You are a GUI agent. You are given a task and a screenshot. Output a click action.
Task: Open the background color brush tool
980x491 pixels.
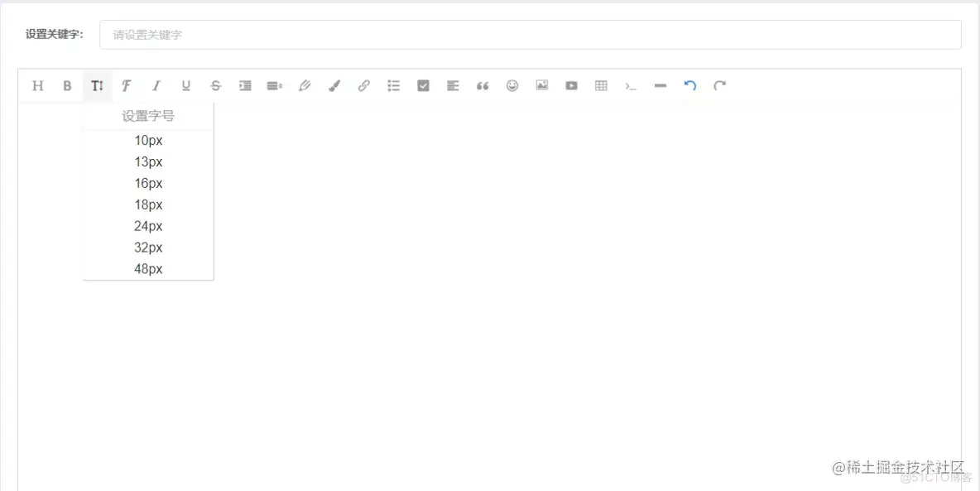tap(334, 85)
